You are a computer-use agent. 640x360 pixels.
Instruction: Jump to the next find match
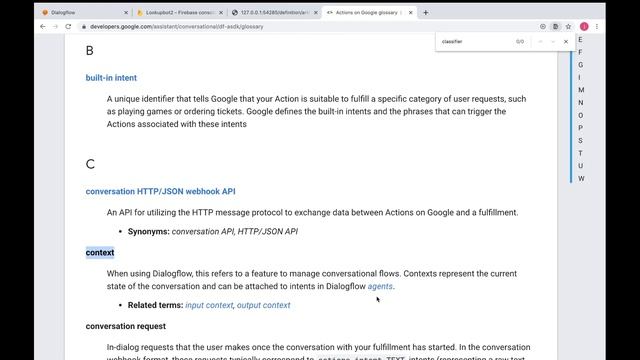553,42
